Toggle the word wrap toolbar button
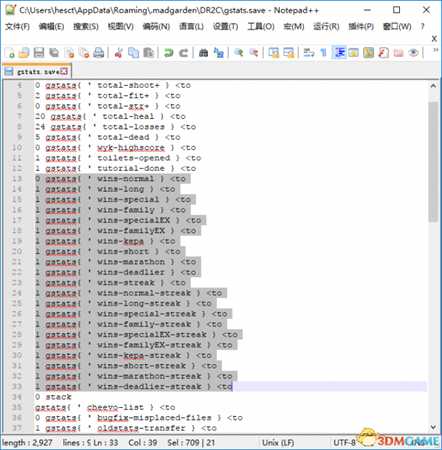The height and width of the screenshot is (450, 442). (309, 52)
